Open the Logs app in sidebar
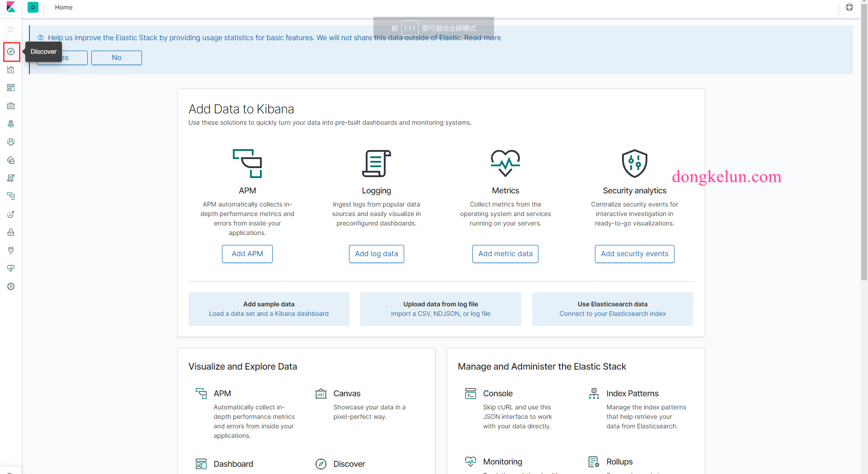This screenshot has height=474, width=868. [11, 178]
